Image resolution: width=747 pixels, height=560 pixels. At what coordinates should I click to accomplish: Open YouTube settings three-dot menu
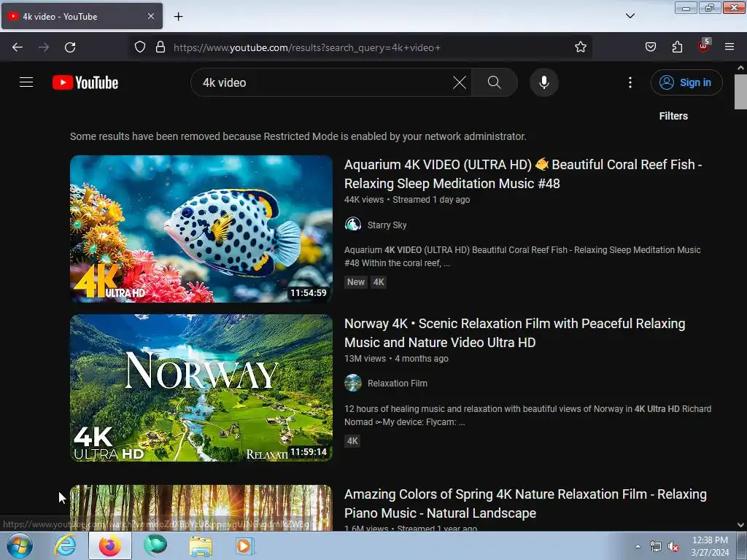pos(630,82)
